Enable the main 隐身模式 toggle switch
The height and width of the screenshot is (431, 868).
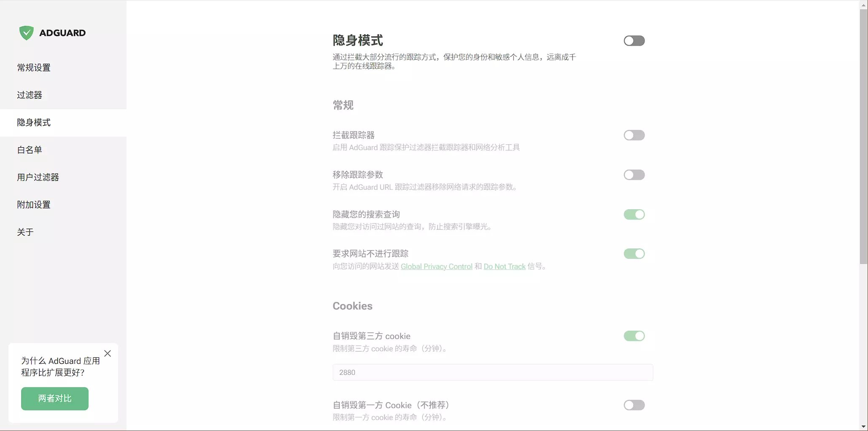pyautogui.click(x=634, y=41)
